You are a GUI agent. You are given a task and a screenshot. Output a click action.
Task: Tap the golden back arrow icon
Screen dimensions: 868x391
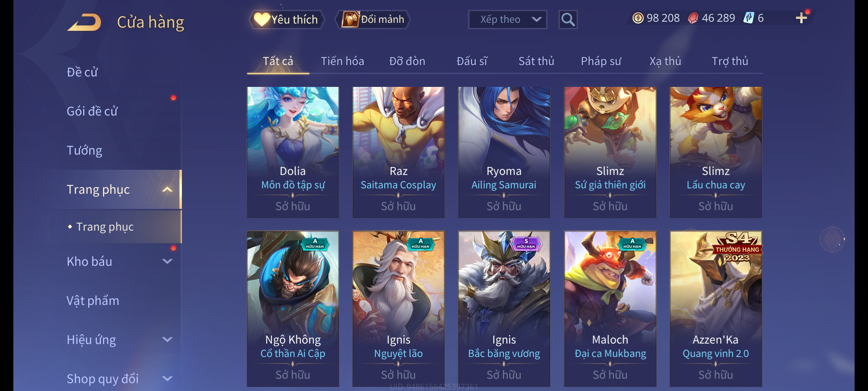tap(84, 22)
